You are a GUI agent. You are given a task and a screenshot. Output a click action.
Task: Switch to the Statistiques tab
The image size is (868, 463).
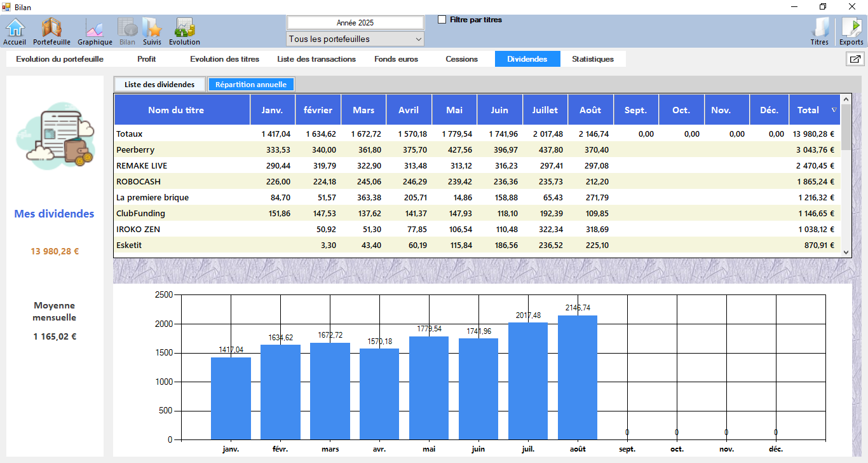click(592, 59)
